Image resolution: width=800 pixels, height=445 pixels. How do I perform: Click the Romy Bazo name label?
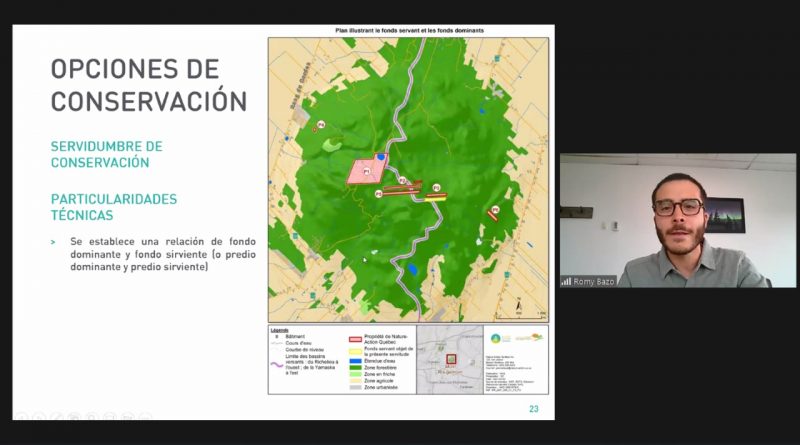pyautogui.click(x=594, y=282)
